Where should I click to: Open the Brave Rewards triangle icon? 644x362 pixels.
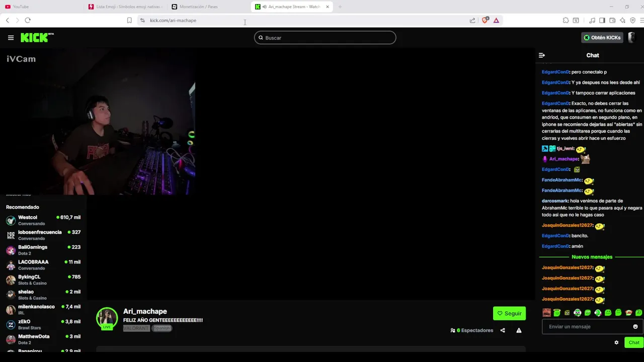click(x=496, y=20)
